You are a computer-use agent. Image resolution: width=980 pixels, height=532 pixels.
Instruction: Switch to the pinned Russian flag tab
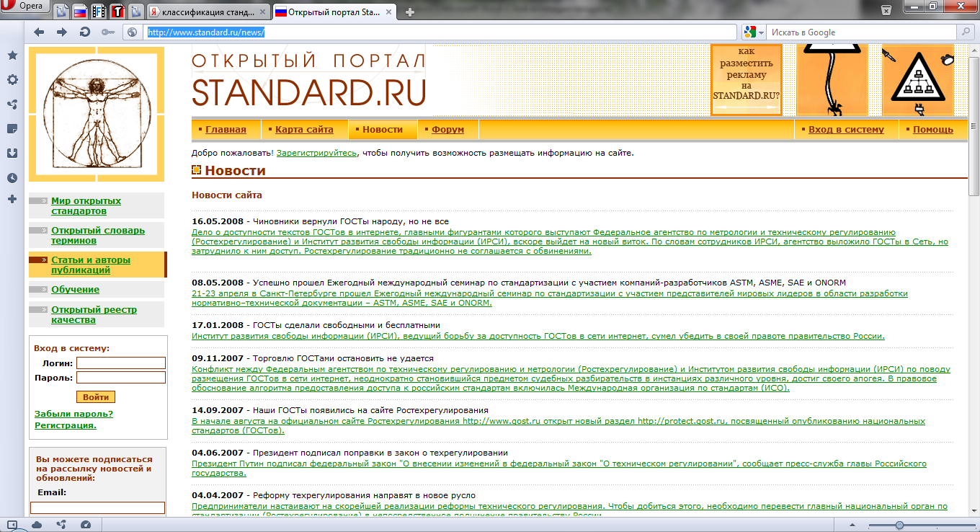[81, 12]
